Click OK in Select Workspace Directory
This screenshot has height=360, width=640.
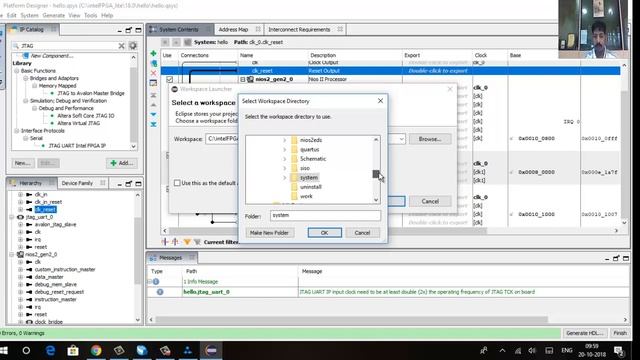click(x=324, y=233)
